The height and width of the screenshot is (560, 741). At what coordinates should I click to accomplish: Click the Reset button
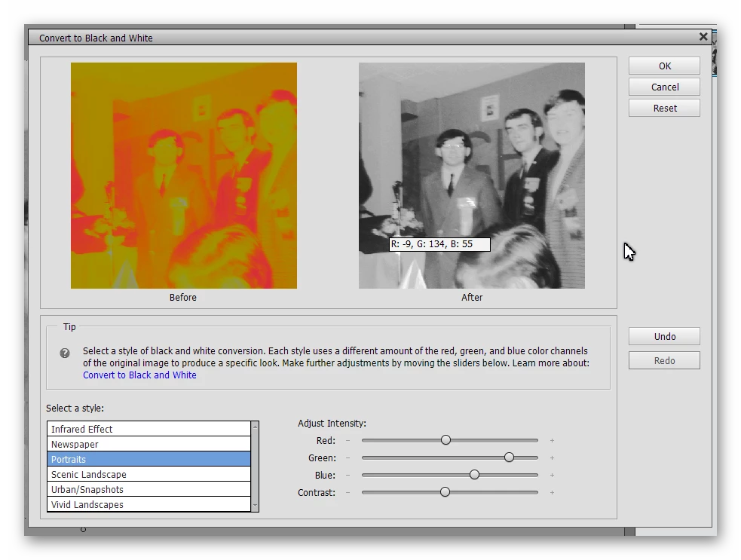[664, 109]
